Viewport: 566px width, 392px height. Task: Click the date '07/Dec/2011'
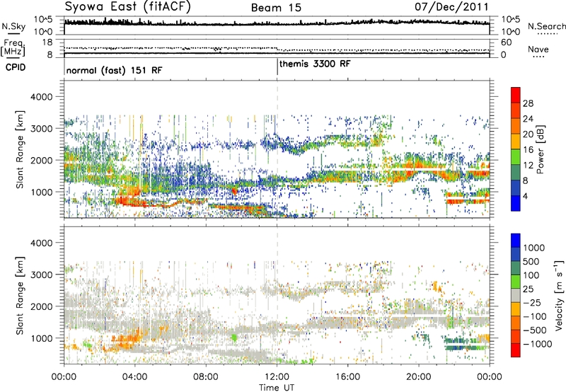451,6
